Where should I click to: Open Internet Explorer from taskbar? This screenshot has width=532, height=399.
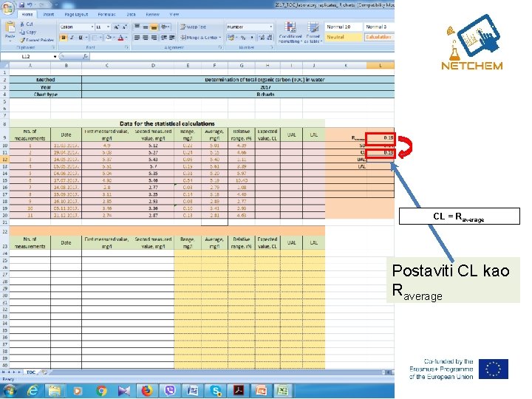point(33,391)
